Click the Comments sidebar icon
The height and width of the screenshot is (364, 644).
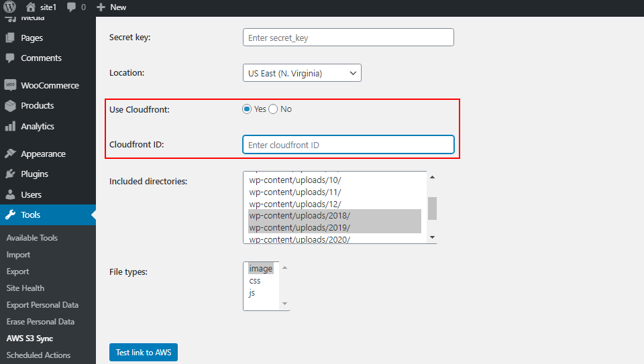[10, 58]
